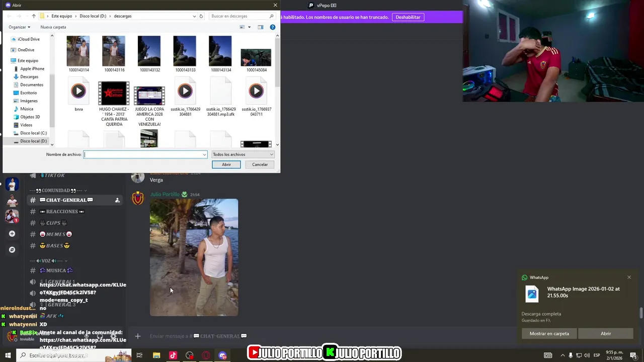Open Discord's discover servers compass icon
The width and height of the screenshot is (644, 362).
[x=12, y=249]
